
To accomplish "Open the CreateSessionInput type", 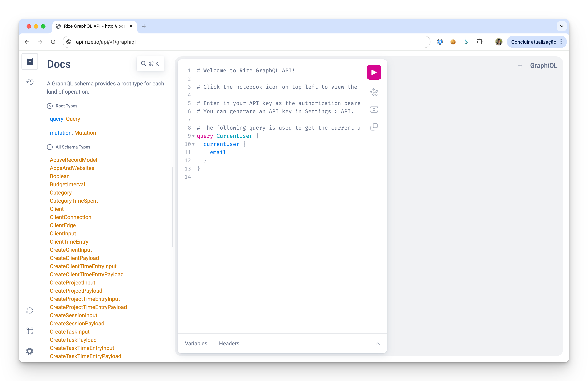I will [73, 316].
